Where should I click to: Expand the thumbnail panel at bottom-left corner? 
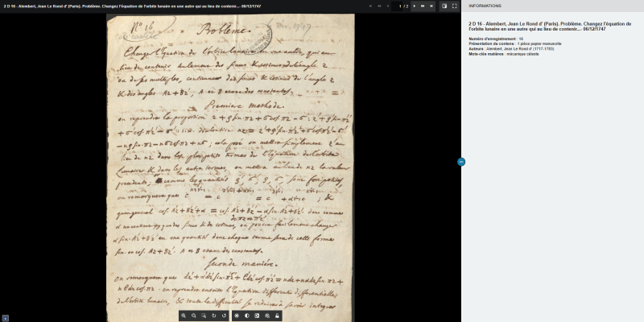5,318
